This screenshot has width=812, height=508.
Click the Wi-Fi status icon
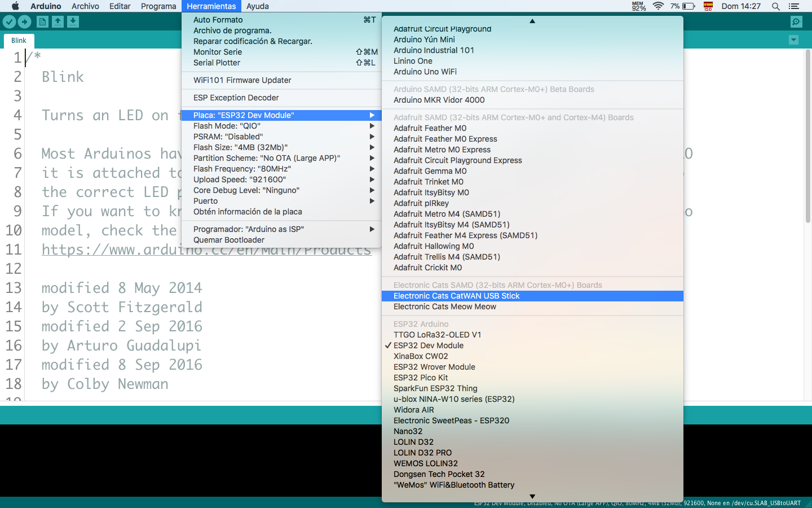coord(658,6)
